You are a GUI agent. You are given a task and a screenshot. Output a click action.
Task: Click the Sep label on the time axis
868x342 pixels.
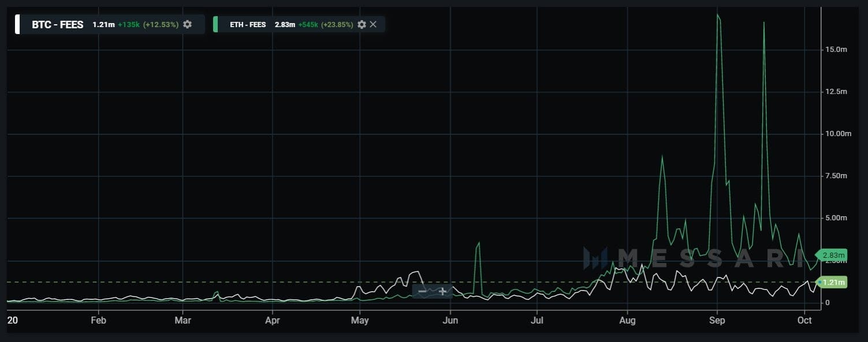pyautogui.click(x=717, y=320)
